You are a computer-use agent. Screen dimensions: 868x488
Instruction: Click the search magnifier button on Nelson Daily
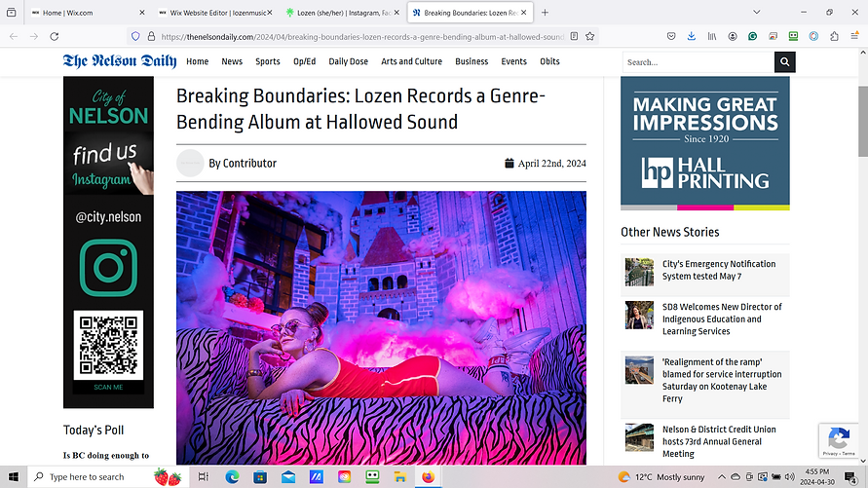tap(784, 62)
